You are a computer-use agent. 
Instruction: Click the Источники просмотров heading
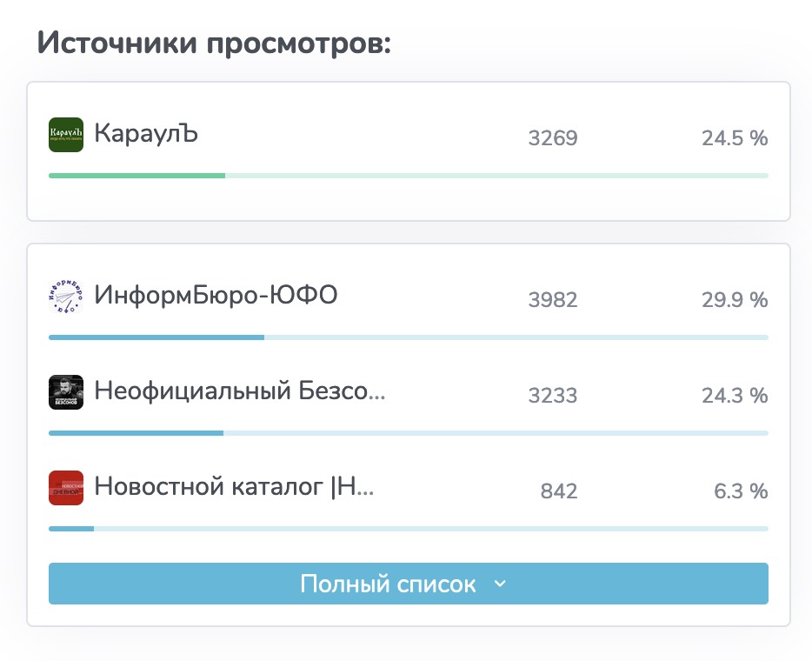tap(214, 43)
